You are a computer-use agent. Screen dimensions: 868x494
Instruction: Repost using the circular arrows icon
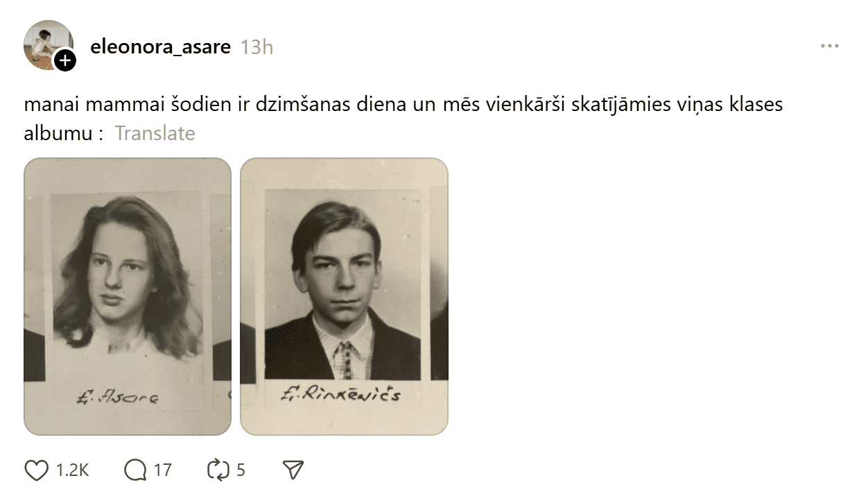218,470
